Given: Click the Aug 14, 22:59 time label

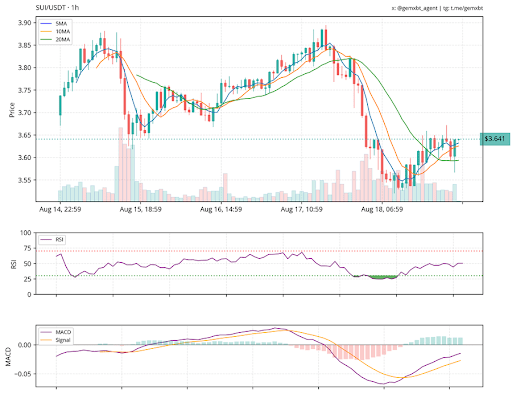Looking at the screenshot, I should coord(60,210).
